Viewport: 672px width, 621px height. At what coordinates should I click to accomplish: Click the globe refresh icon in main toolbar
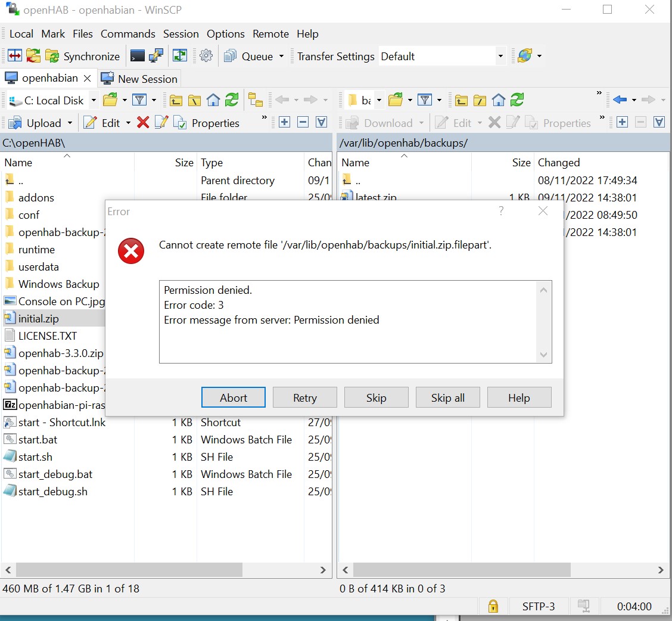pyautogui.click(x=525, y=56)
